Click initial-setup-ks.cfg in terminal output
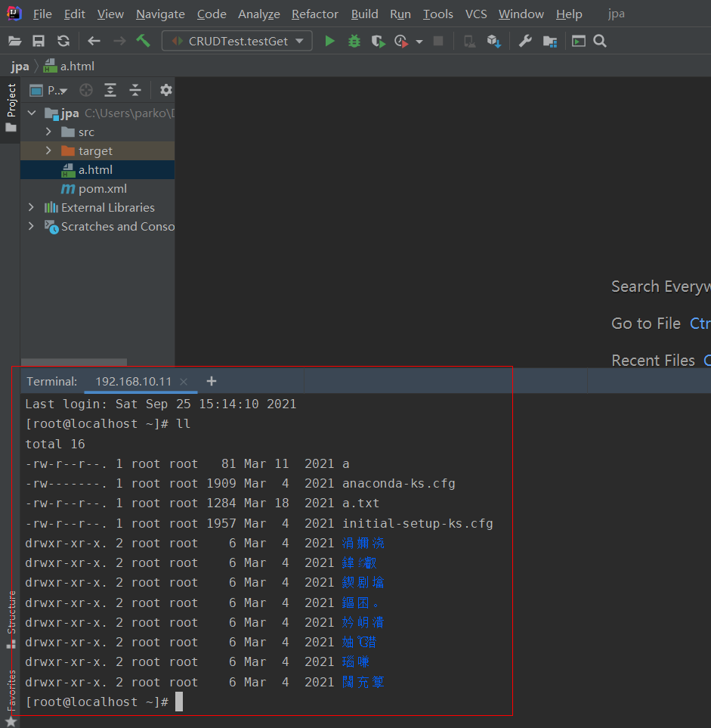This screenshot has width=711, height=728. pyautogui.click(x=418, y=524)
